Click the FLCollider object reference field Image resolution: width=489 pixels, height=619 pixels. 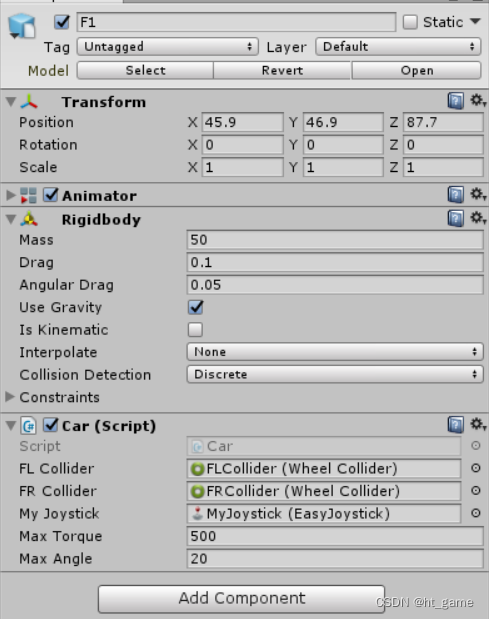[324, 469]
